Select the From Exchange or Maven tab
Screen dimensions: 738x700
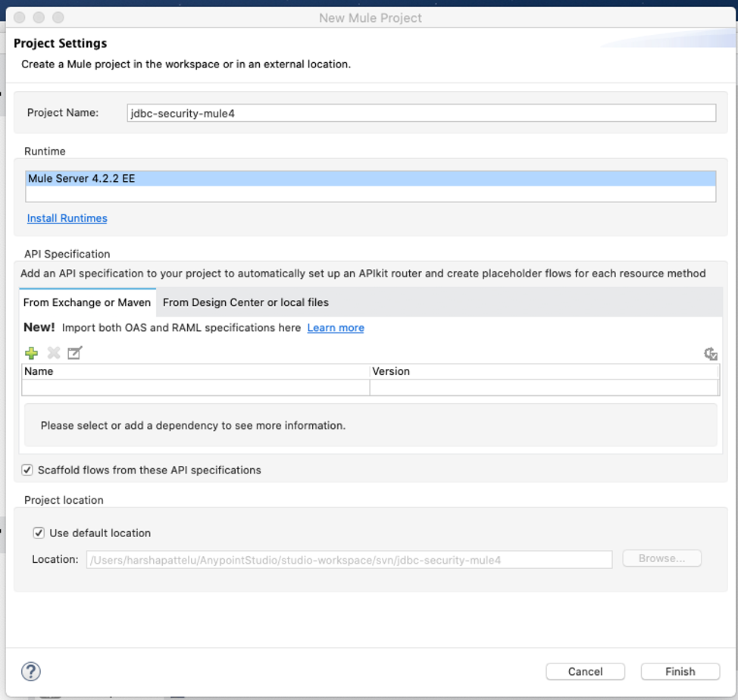tap(87, 302)
